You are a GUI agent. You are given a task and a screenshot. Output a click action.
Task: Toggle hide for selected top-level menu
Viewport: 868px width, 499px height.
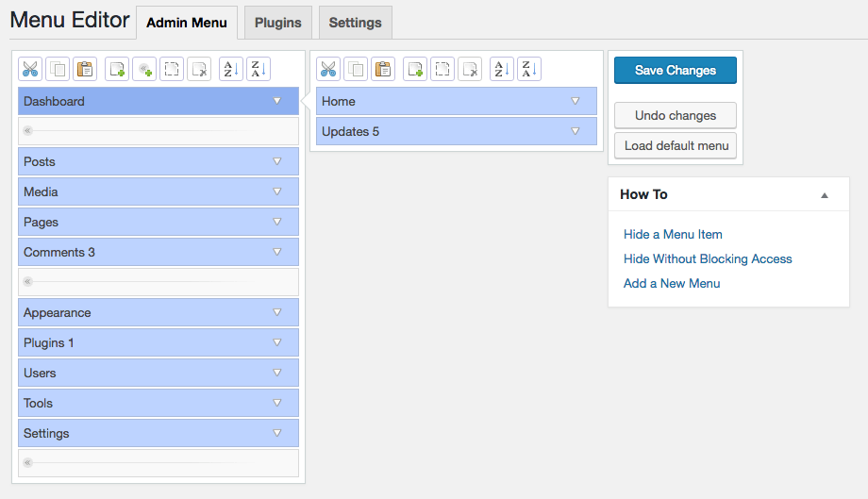(172, 69)
